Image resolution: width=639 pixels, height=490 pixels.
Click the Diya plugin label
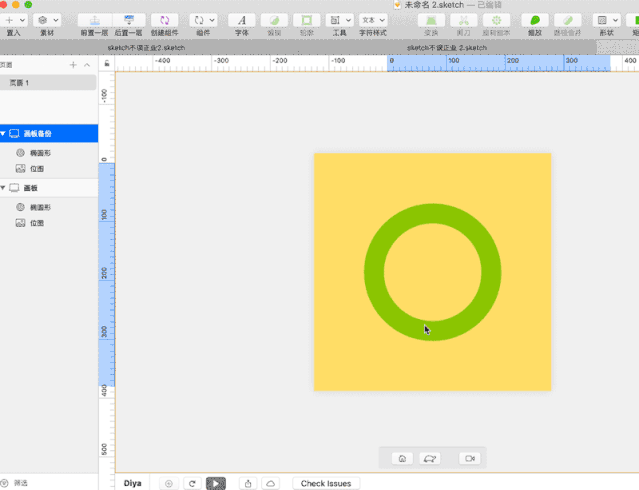132,483
